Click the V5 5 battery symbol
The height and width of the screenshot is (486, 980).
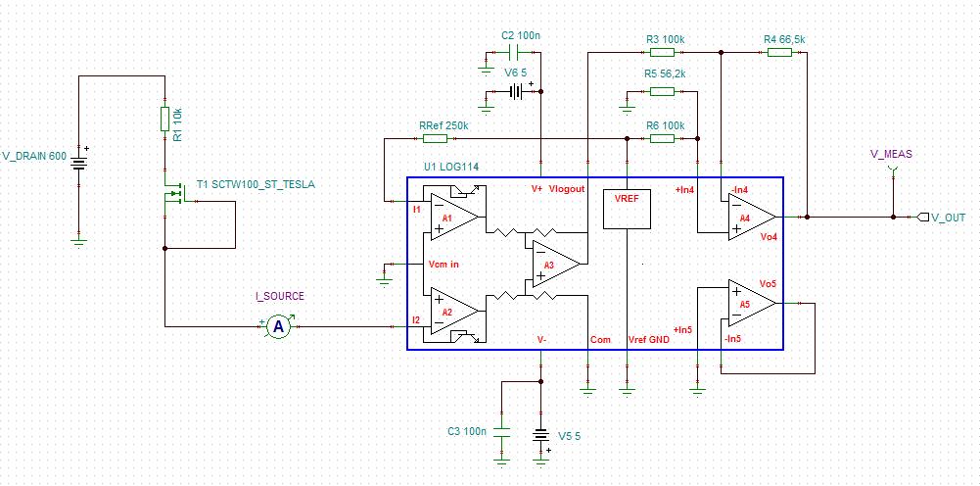(x=540, y=436)
